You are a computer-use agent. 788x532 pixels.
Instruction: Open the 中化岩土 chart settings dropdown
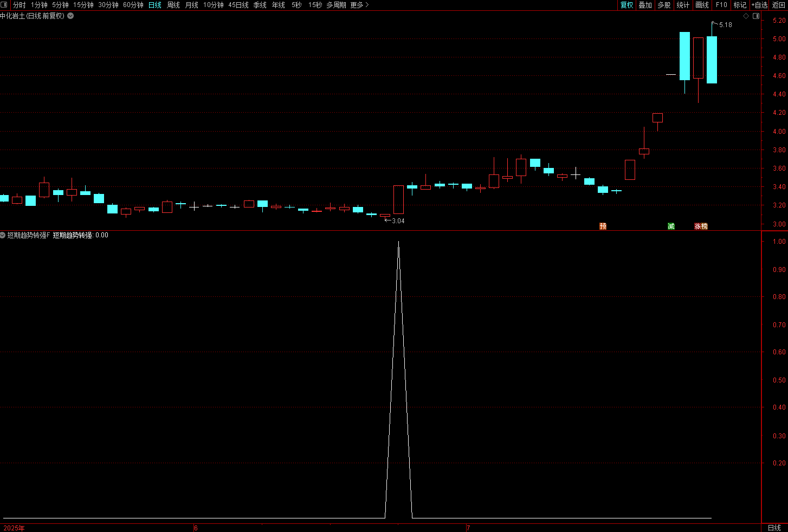point(70,16)
